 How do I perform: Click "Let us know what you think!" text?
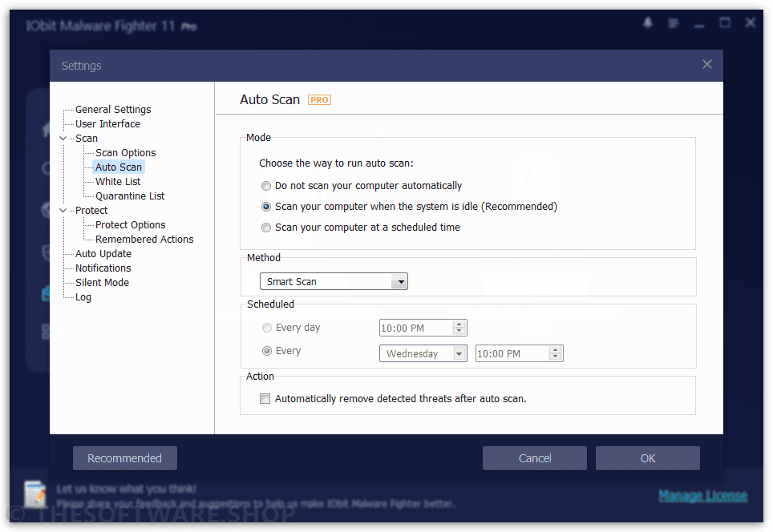click(126, 490)
